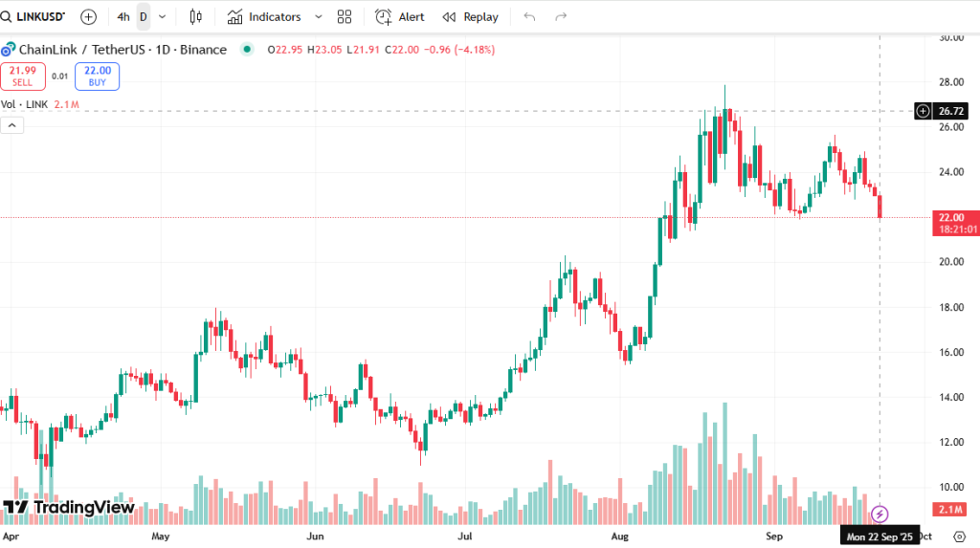Click the plus icon beside 26.72 price label
980x548 pixels.
tap(923, 111)
